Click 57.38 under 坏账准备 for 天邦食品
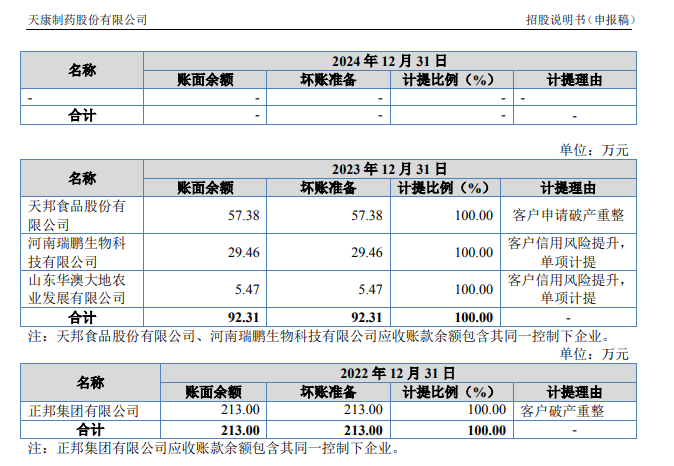674x466 pixels. pyautogui.click(x=367, y=215)
